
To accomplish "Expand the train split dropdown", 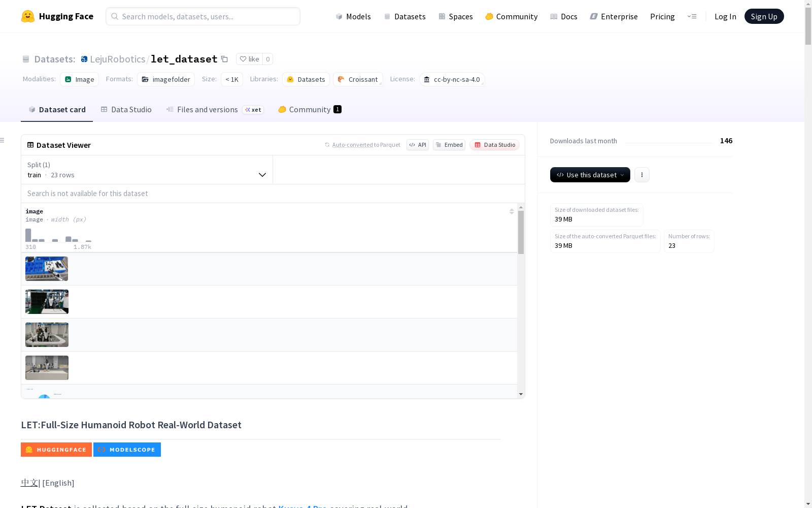I will [x=147, y=170].
